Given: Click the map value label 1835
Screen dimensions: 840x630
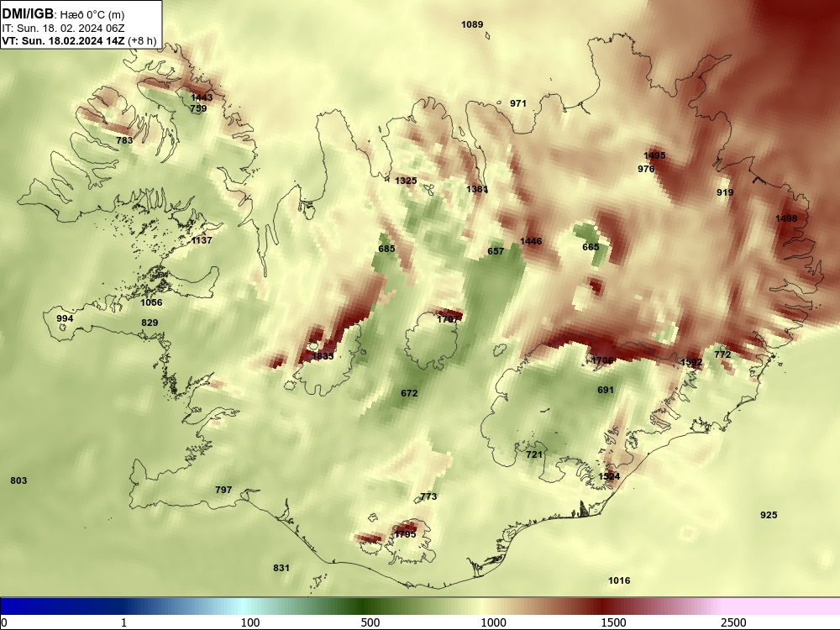Looking at the screenshot, I should pyautogui.click(x=323, y=356).
